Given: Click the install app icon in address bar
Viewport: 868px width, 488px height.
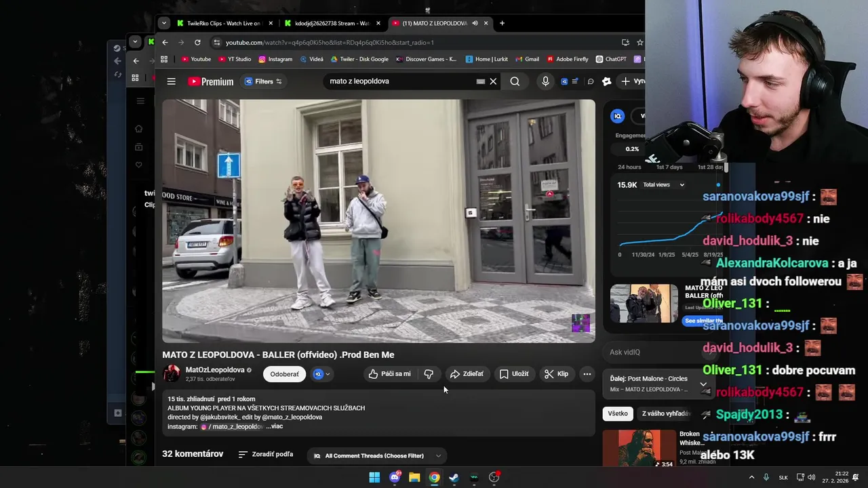Looking at the screenshot, I should 625,42.
